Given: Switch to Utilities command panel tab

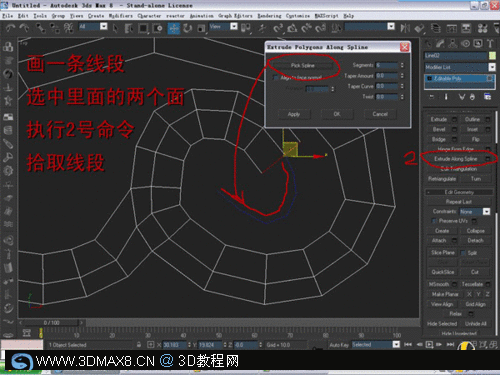Looking at the screenshot, I should (x=490, y=43).
